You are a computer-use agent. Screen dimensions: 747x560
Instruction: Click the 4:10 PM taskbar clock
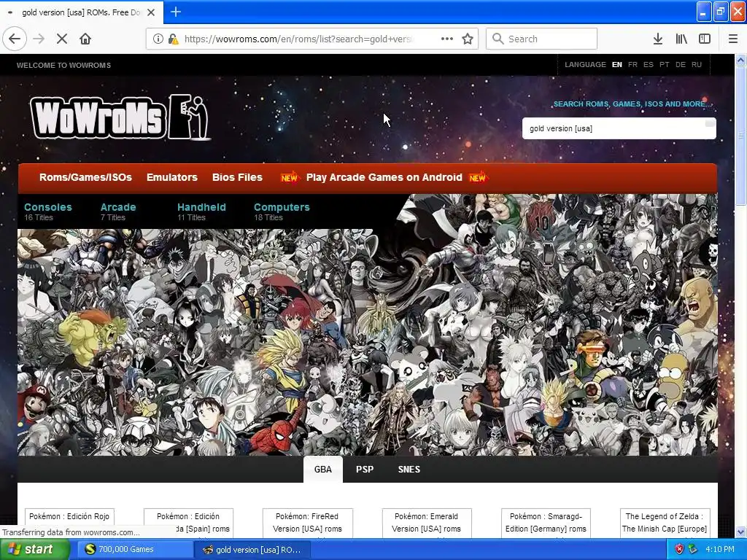coord(720,549)
